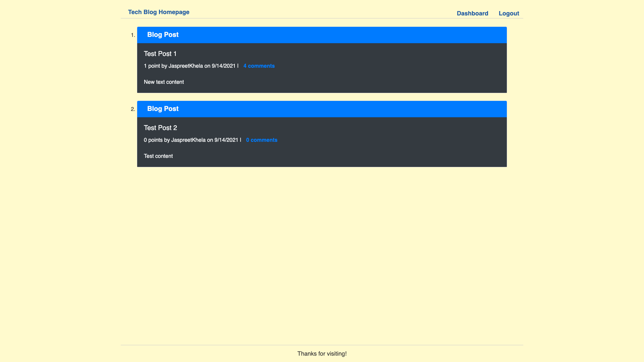Click the date 9/14/2021 on Test Post 1
The height and width of the screenshot is (362, 644).
click(223, 66)
